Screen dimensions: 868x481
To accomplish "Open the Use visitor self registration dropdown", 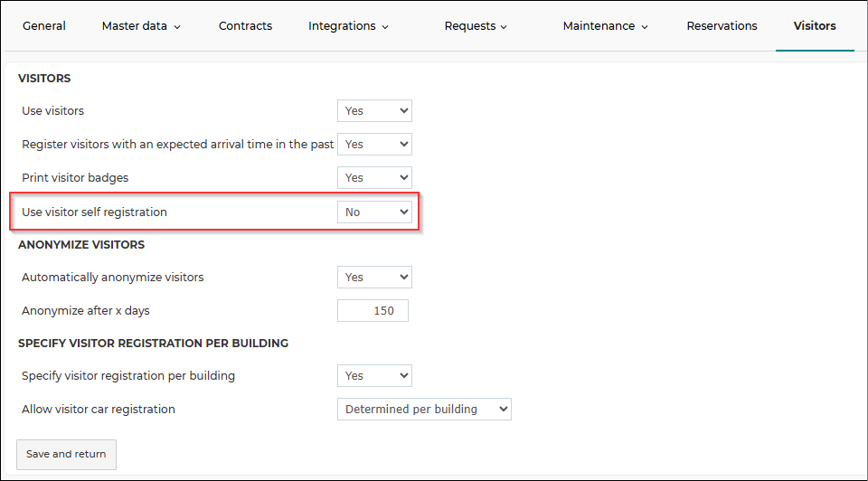I will point(374,212).
